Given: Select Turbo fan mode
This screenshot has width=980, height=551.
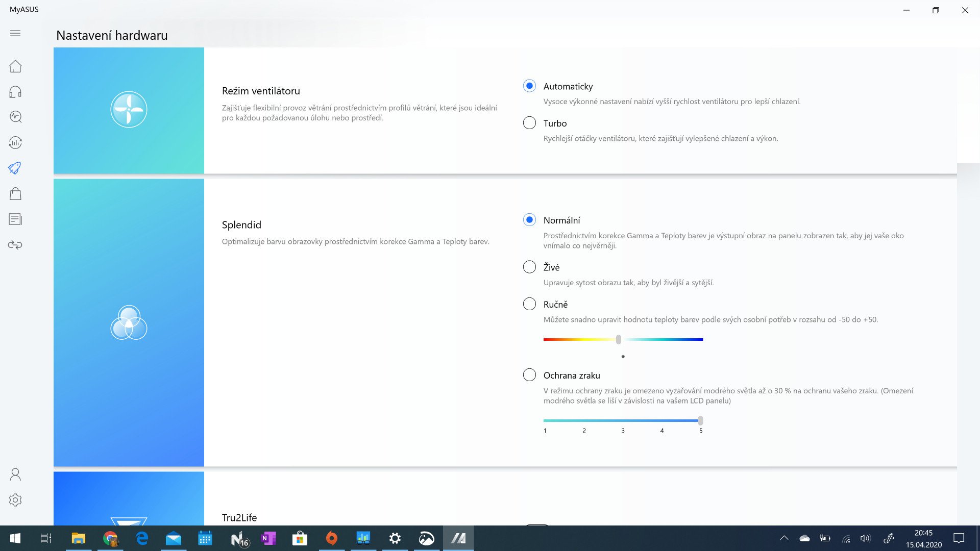Looking at the screenshot, I should coord(529,123).
